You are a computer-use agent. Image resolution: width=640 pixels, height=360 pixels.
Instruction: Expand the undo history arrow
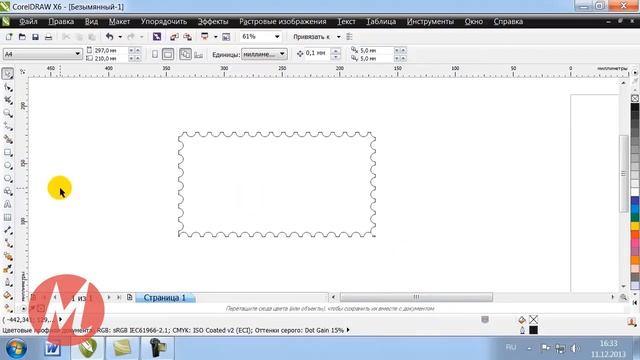coord(120,37)
